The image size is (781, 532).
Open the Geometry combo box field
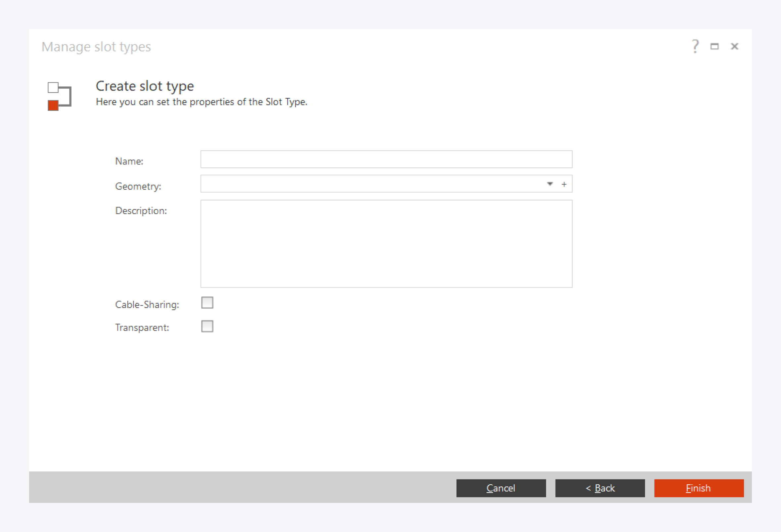coord(370,184)
